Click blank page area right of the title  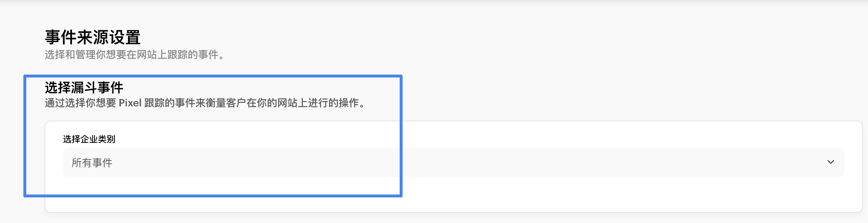pyautogui.click(x=438, y=37)
